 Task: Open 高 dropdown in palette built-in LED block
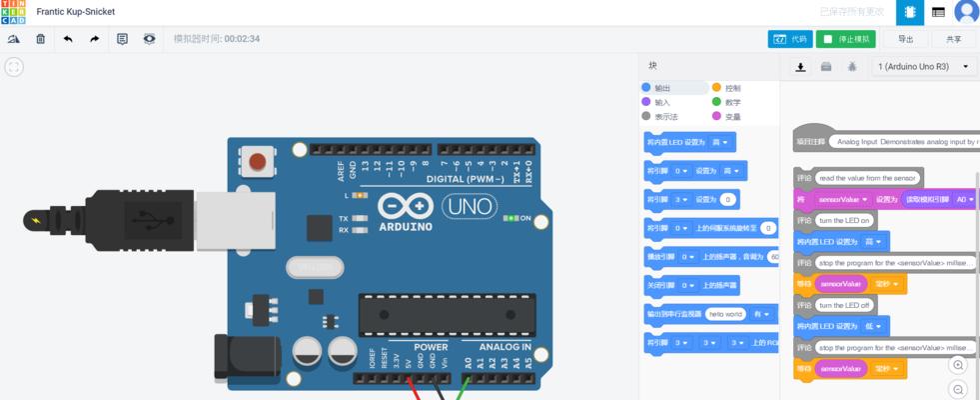coord(720,142)
